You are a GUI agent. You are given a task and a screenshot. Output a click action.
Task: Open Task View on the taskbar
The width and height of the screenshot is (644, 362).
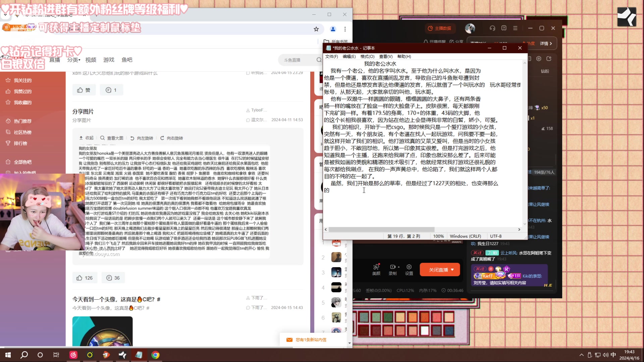(x=56, y=355)
